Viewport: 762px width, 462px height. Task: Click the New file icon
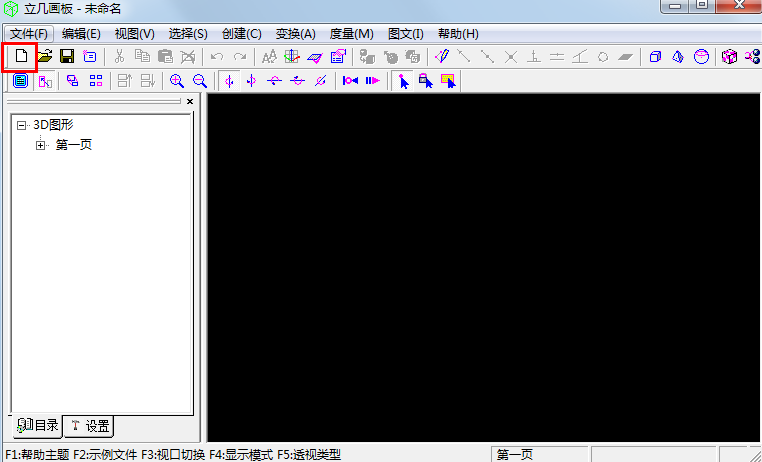21,57
